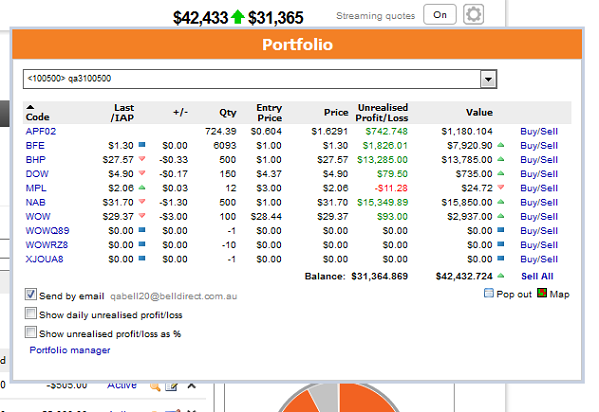Sort by Qty column header
Image resolution: width=599 pixels, height=412 pixels.
coord(228,113)
